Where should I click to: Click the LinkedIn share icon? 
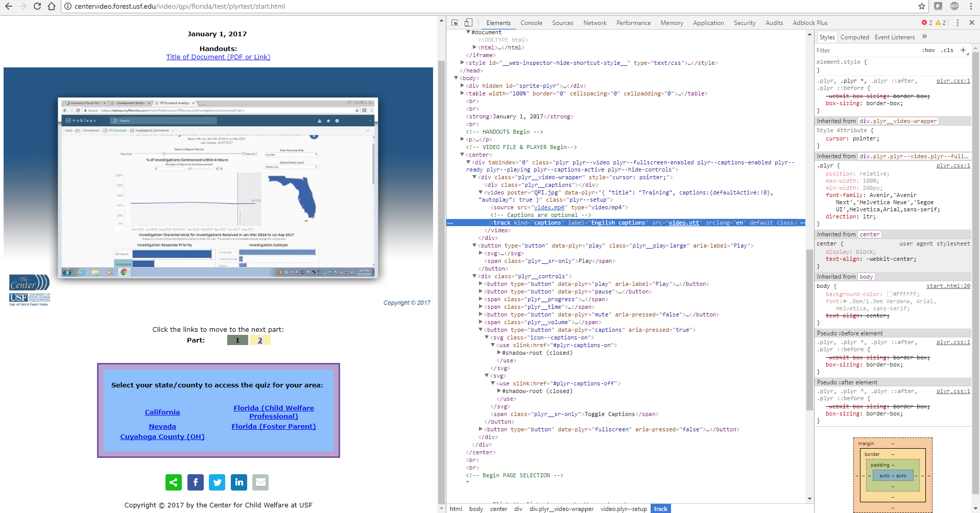(238, 482)
